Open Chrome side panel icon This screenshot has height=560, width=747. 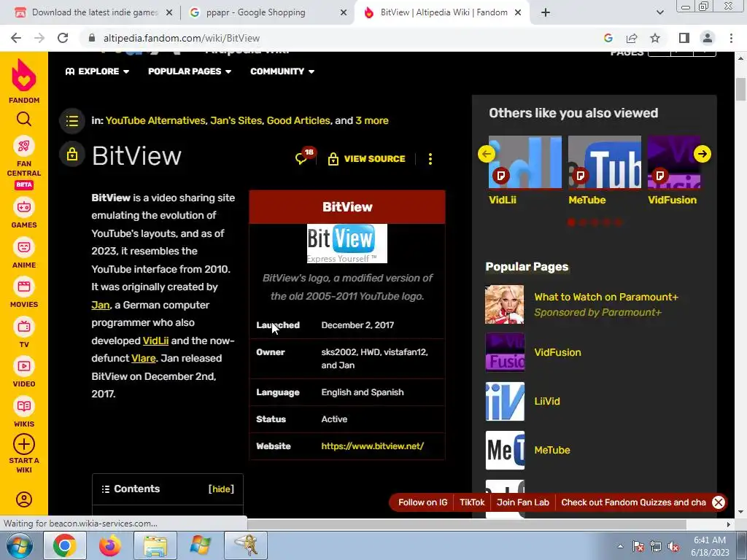click(684, 38)
